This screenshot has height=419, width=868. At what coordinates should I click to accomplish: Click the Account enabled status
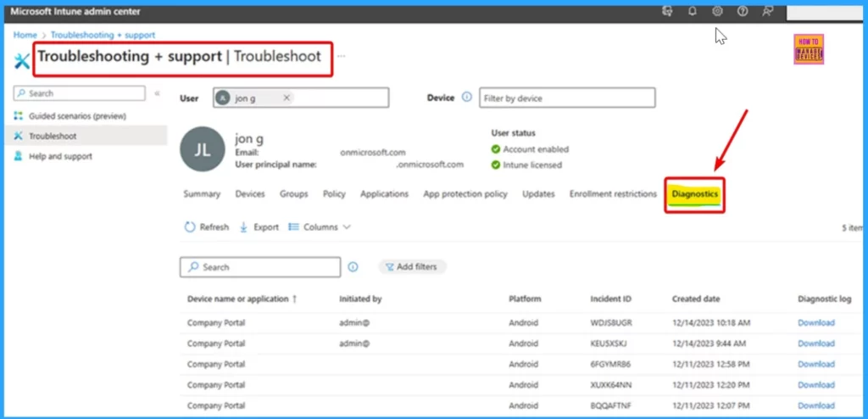point(530,149)
